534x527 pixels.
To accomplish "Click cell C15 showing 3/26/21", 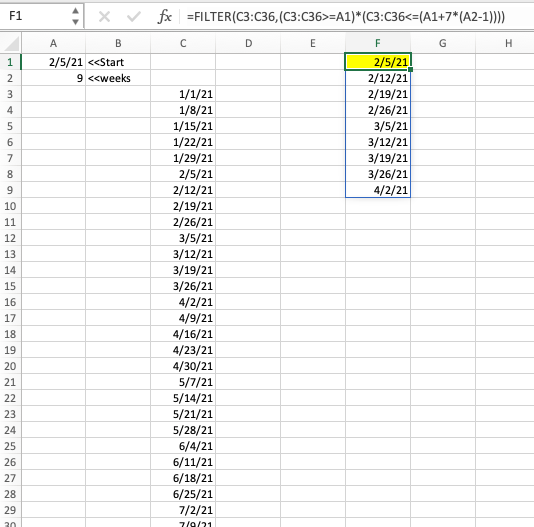I will pyautogui.click(x=183, y=286).
